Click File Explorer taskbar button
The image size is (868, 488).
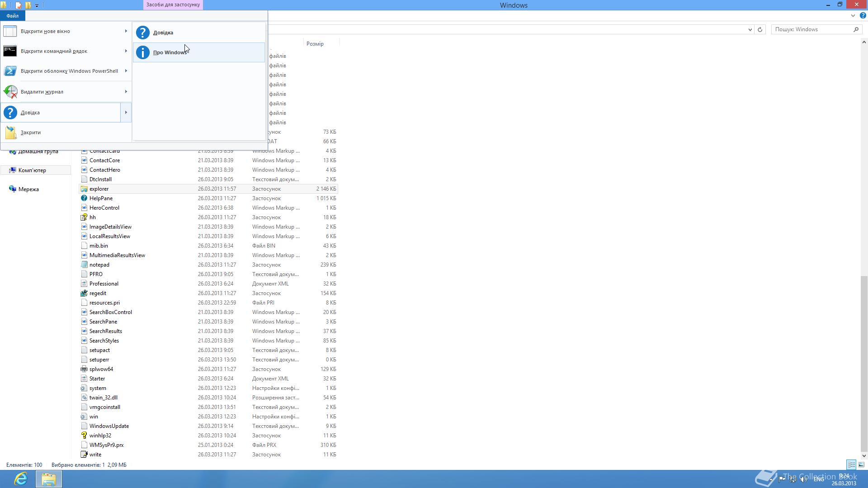(48, 479)
